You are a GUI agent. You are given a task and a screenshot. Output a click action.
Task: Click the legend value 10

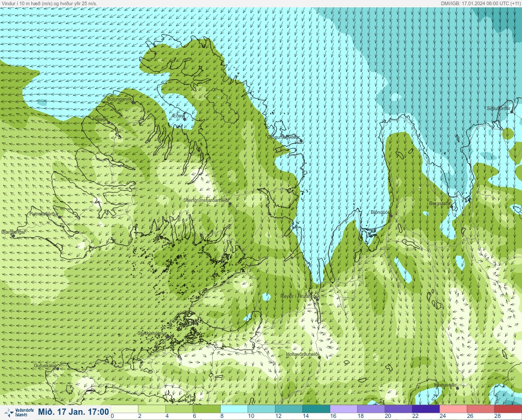click(251, 416)
